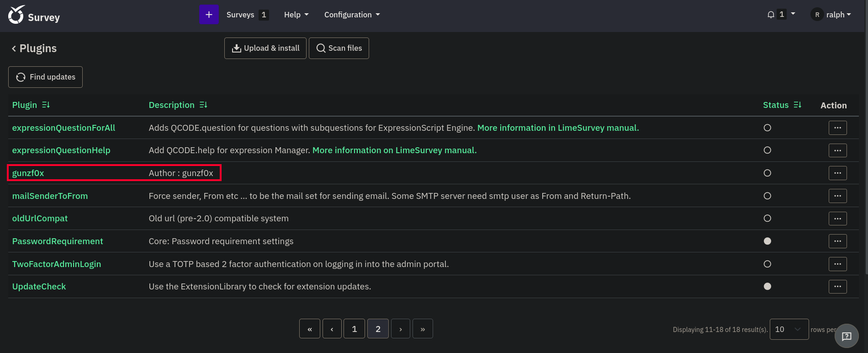Viewport: 868px width, 353px height.
Task: Click active status dot of PasswordRequirement
Action: click(x=767, y=241)
